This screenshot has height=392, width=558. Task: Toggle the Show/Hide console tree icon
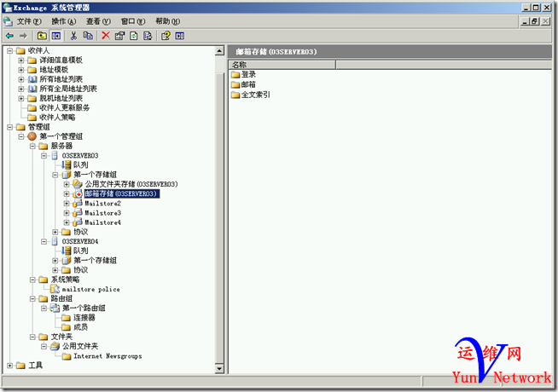click(56, 36)
